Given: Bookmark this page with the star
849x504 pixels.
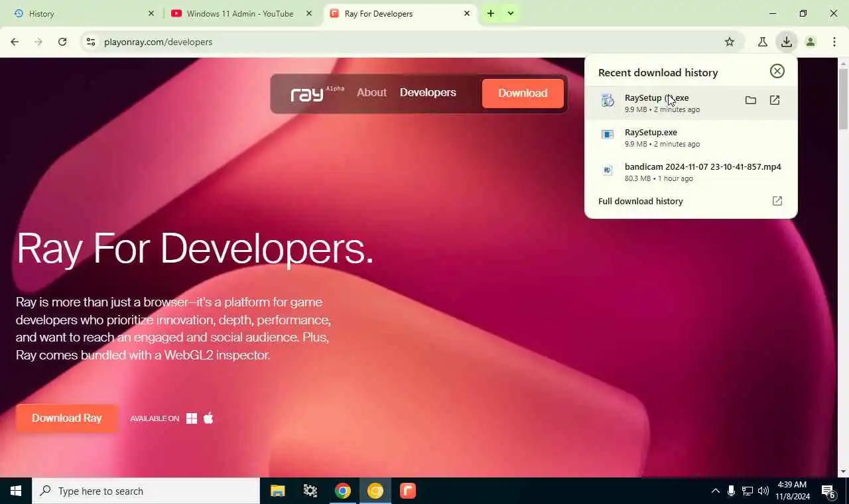Looking at the screenshot, I should point(730,42).
